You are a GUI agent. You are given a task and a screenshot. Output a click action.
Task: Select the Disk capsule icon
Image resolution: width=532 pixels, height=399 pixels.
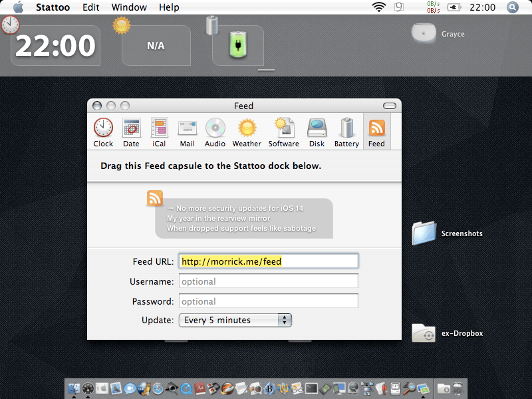coord(317,132)
